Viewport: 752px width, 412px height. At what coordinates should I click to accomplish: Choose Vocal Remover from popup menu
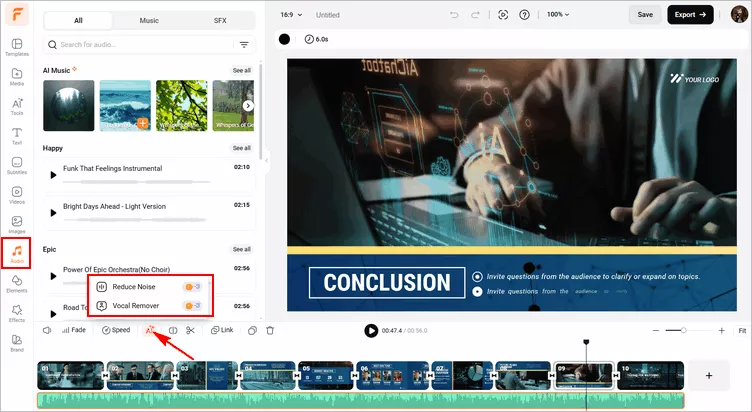[149, 306]
